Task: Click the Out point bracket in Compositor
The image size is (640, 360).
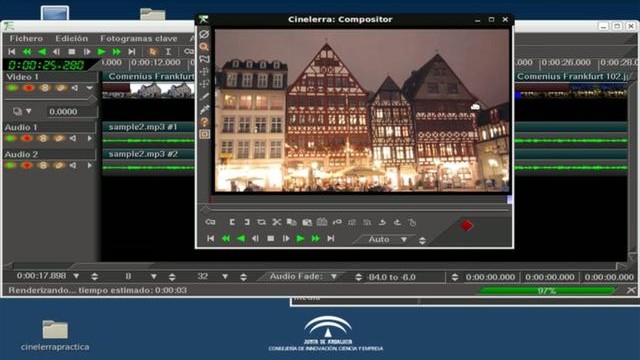Action: 247,222
